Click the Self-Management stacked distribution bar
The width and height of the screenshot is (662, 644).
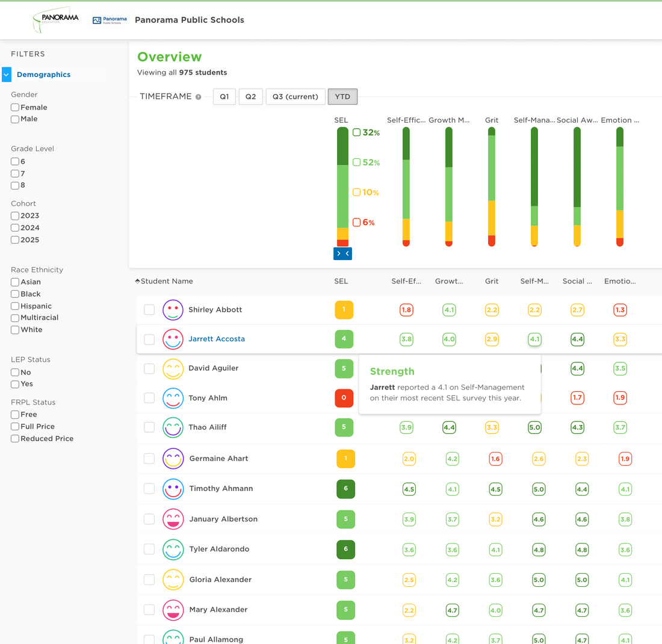tap(534, 187)
